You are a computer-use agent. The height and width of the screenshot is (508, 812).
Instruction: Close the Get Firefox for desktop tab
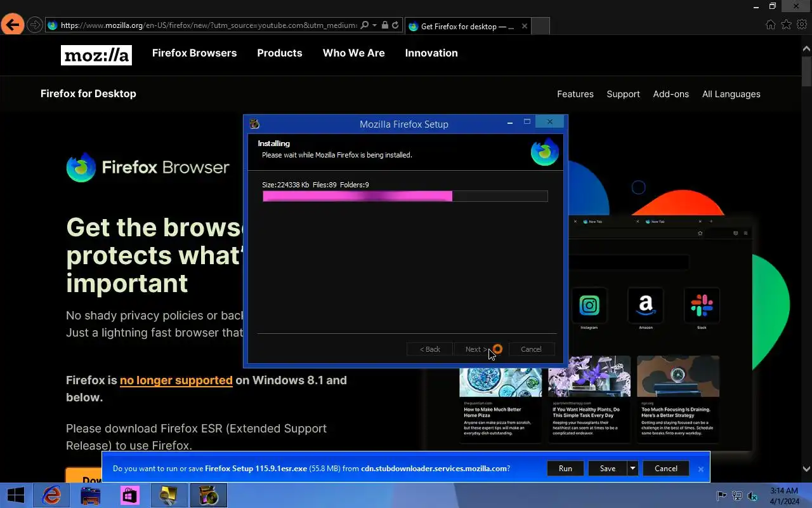point(524,26)
